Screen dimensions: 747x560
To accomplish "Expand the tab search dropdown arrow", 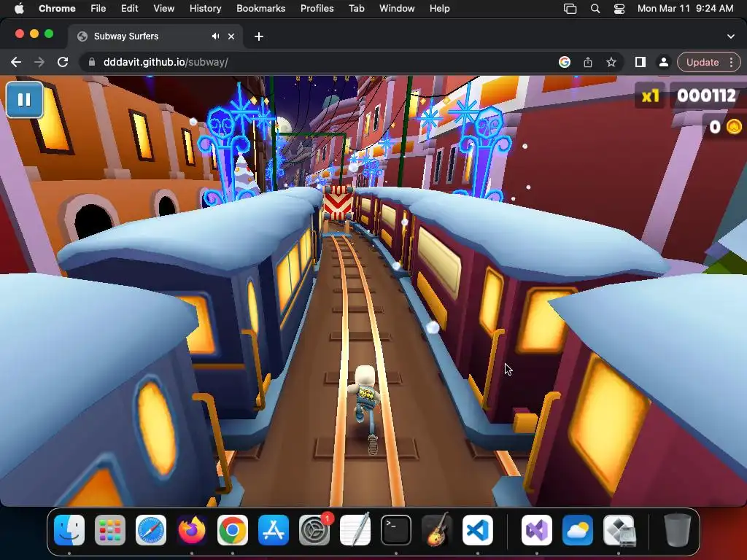I will coord(731,36).
